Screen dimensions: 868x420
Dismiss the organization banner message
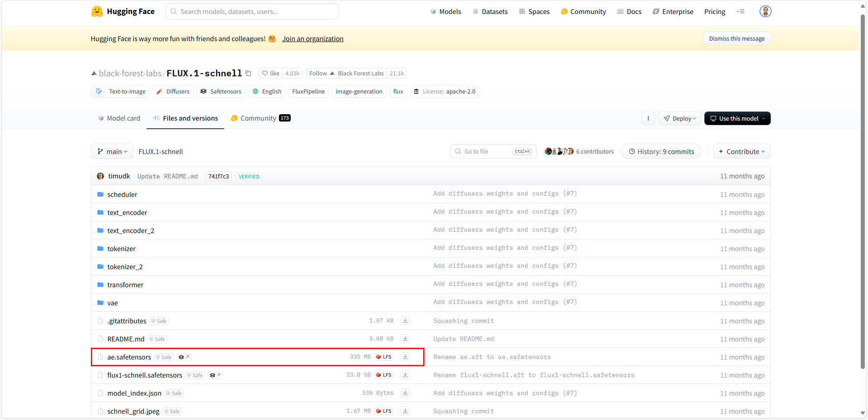pyautogui.click(x=736, y=38)
